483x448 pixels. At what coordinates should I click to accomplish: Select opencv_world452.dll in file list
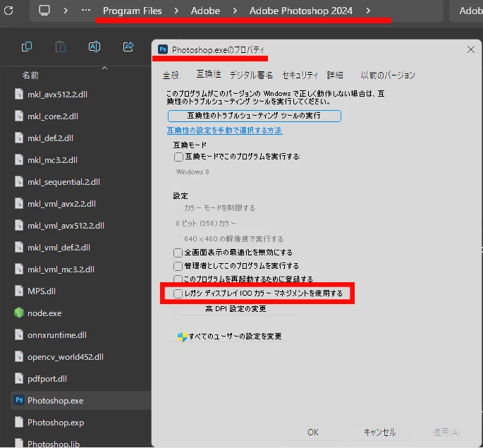pyautogui.click(x=66, y=357)
